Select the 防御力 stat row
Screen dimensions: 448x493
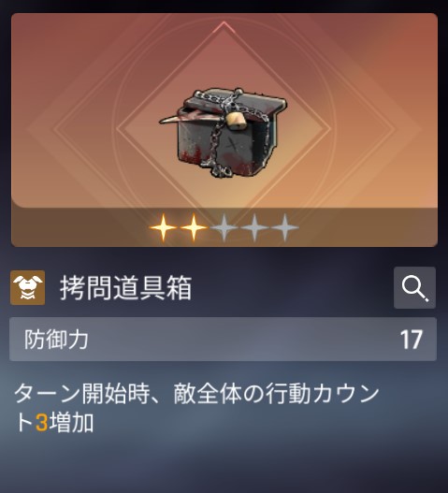[223, 340]
